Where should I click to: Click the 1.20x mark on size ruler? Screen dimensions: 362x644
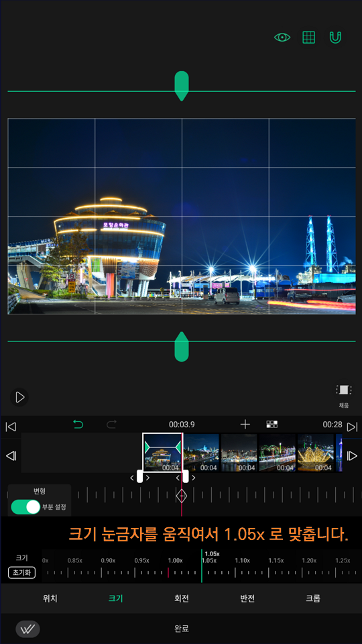(x=309, y=560)
